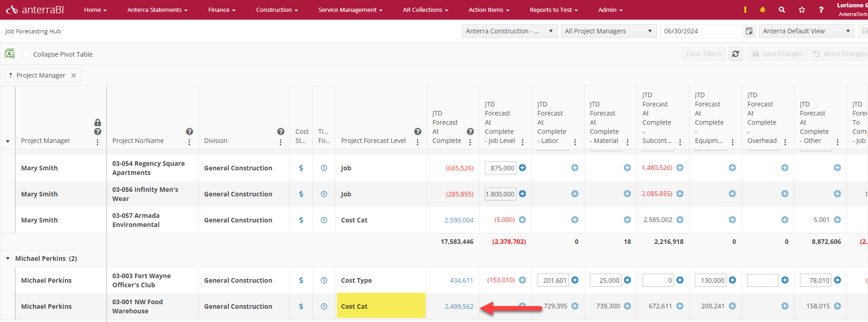Click the Clear Filters button

[x=704, y=54]
